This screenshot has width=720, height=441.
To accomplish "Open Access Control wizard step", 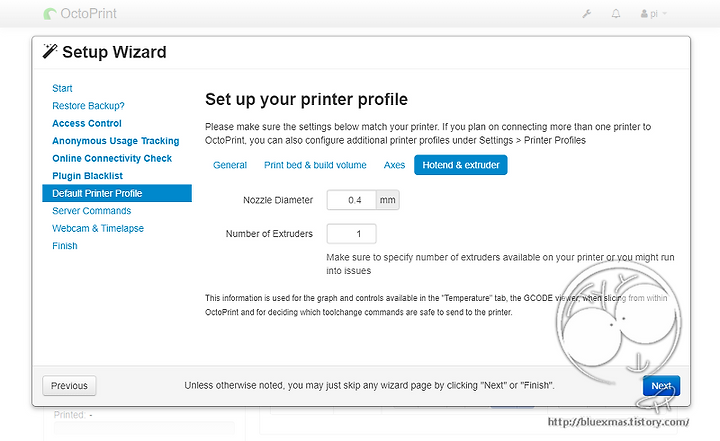I will pyautogui.click(x=87, y=123).
